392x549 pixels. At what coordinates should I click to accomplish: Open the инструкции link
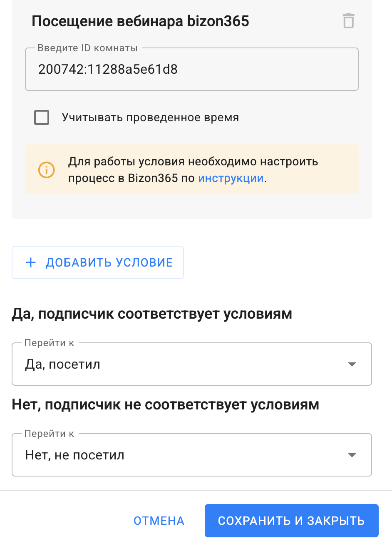point(231,178)
